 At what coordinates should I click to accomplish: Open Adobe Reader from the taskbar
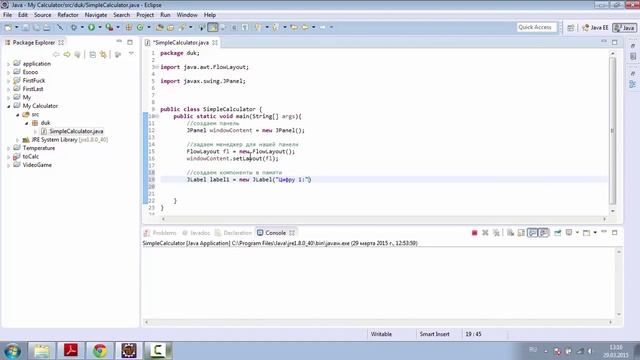71,351
